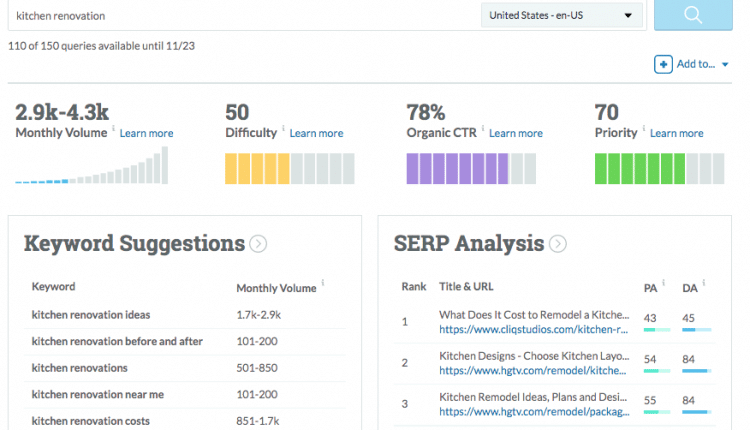The width and height of the screenshot is (750, 430).
Task: Open the cliqstudios.com result URL
Action: [533, 330]
